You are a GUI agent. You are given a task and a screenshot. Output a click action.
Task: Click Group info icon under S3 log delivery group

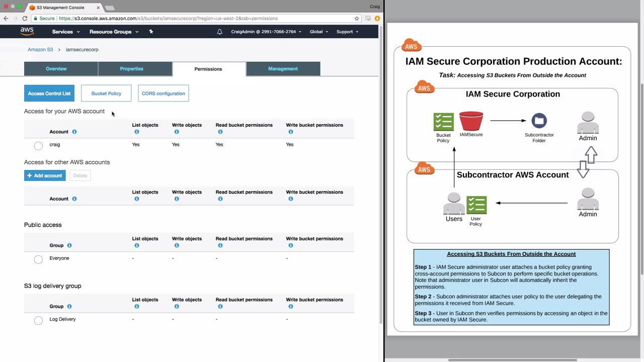click(x=69, y=306)
